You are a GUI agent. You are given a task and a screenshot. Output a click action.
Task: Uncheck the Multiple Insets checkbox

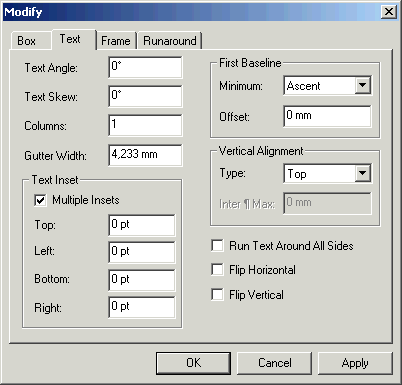pyautogui.click(x=40, y=200)
